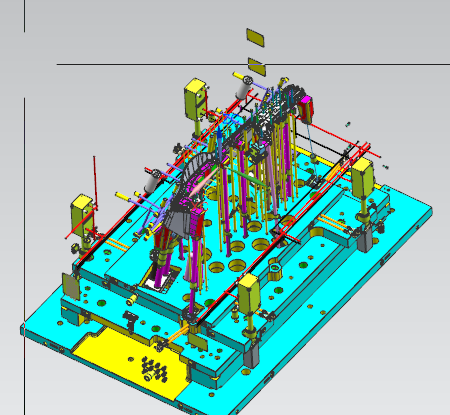Select the large yellow plate holding loose bolts

[132, 363]
